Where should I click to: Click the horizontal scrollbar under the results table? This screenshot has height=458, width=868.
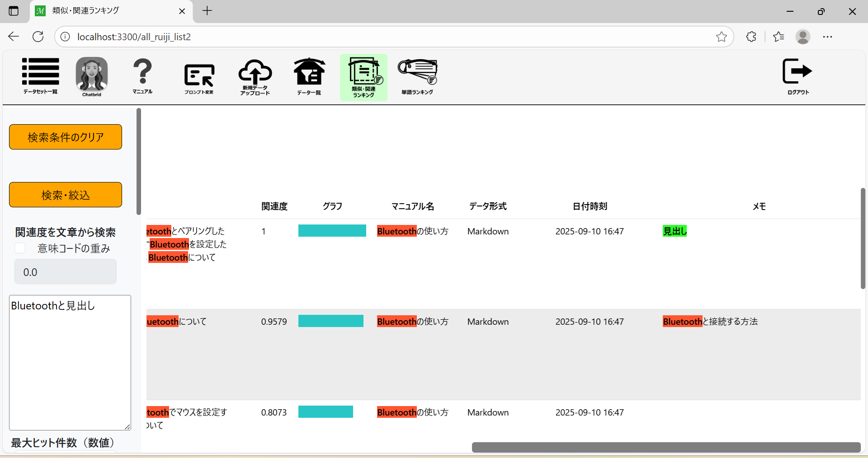[x=665, y=447]
